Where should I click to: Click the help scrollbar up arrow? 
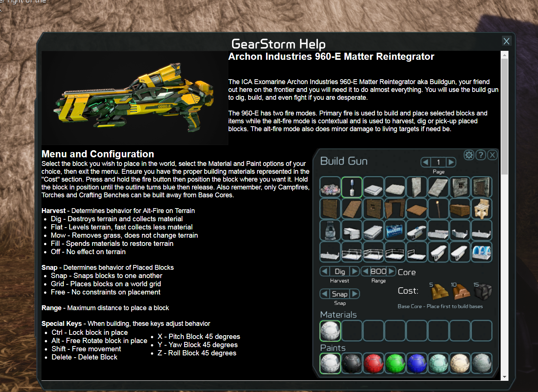coord(505,55)
